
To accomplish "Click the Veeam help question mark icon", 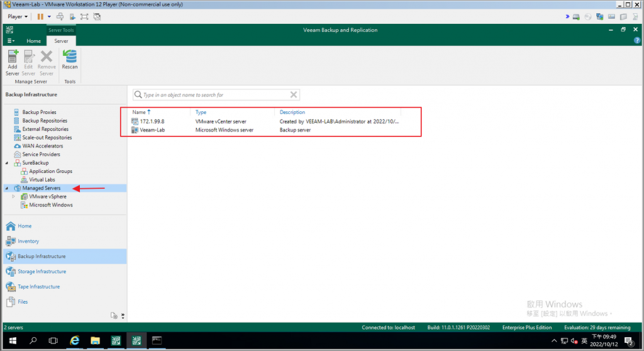I will click(x=636, y=40).
